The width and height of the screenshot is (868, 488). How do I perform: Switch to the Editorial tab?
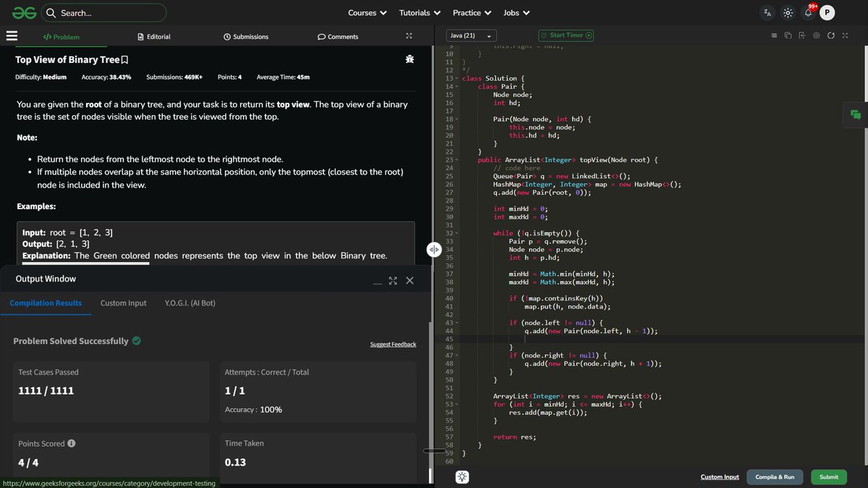(154, 37)
